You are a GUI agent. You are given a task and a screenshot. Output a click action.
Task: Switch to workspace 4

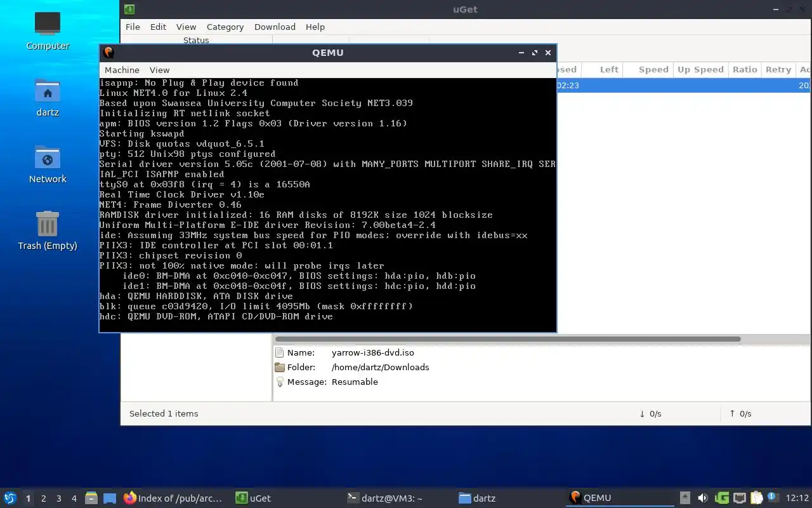pyautogui.click(x=74, y=498)
